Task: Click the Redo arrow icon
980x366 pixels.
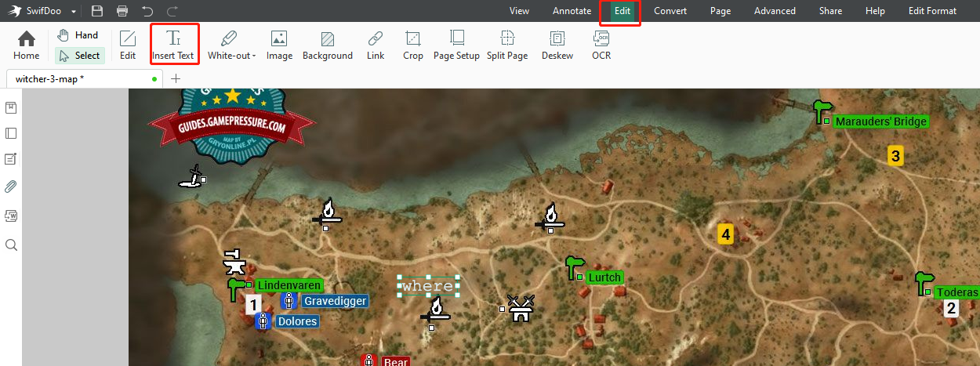Action: tap(172, 11)
